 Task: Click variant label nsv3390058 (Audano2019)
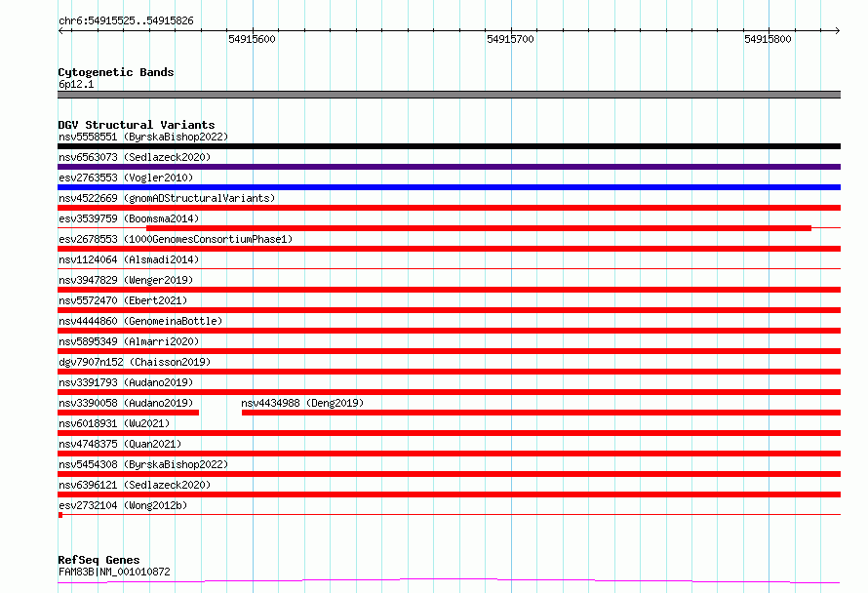126,403
